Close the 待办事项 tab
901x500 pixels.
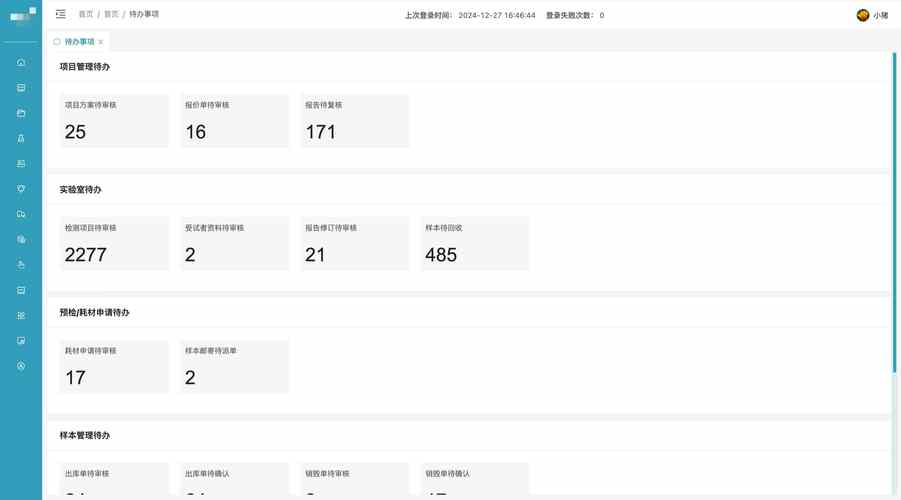pos(101,42)
